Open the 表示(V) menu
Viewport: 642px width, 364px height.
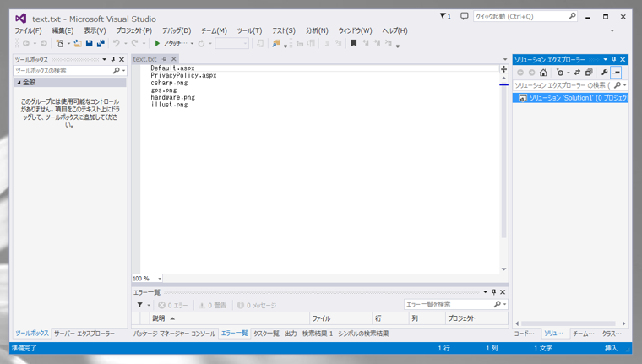pyautogui.click(x=95, y=30)
